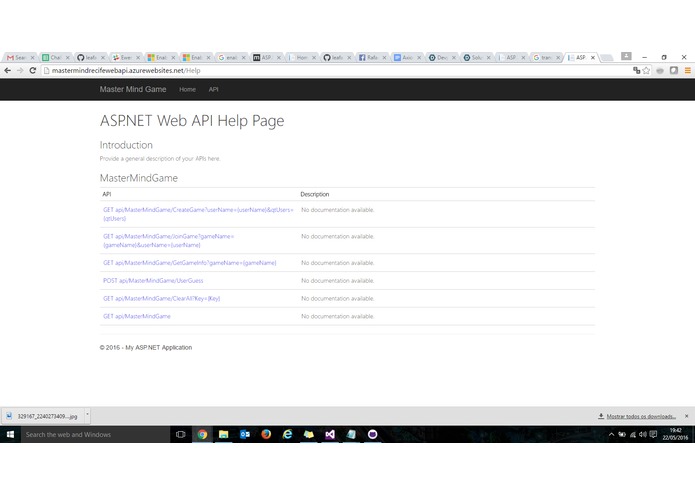
Task: Open the JoinGame API link
Action: 168,241
